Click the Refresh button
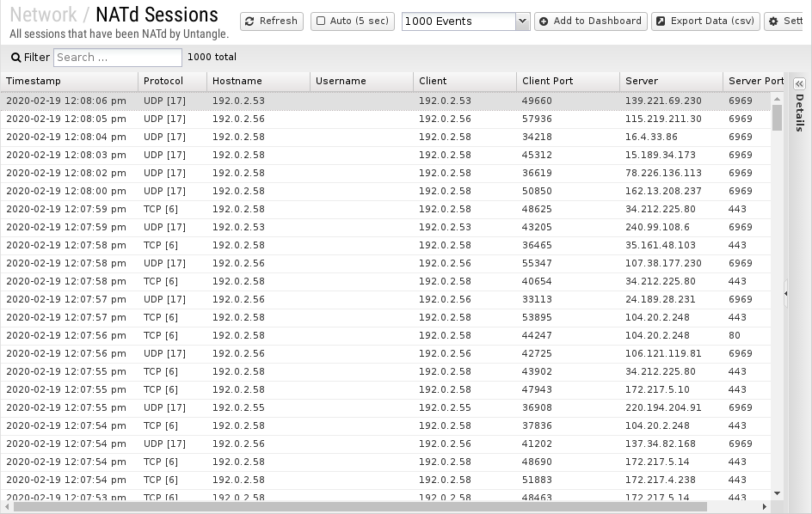This screenshot has width=812, height=514. point(271,21)
